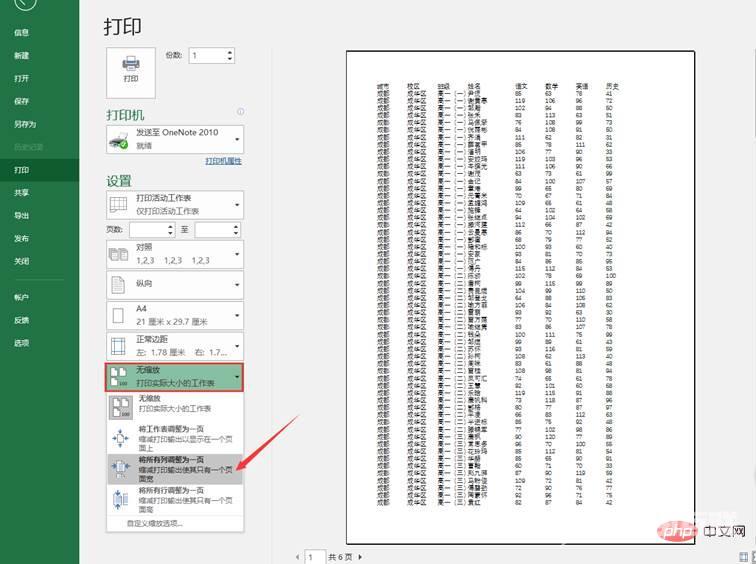Adjust the 至 end page spinner arrows

(236, 230)
